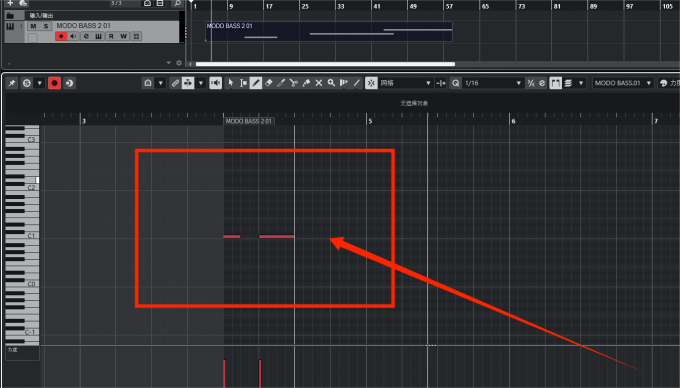Enable Write automation W on track
The image size is (680, 388).
tap(124, 36)
